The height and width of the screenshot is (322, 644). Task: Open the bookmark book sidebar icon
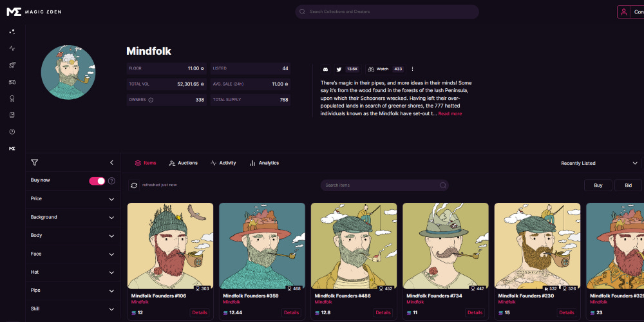[12, 115]
